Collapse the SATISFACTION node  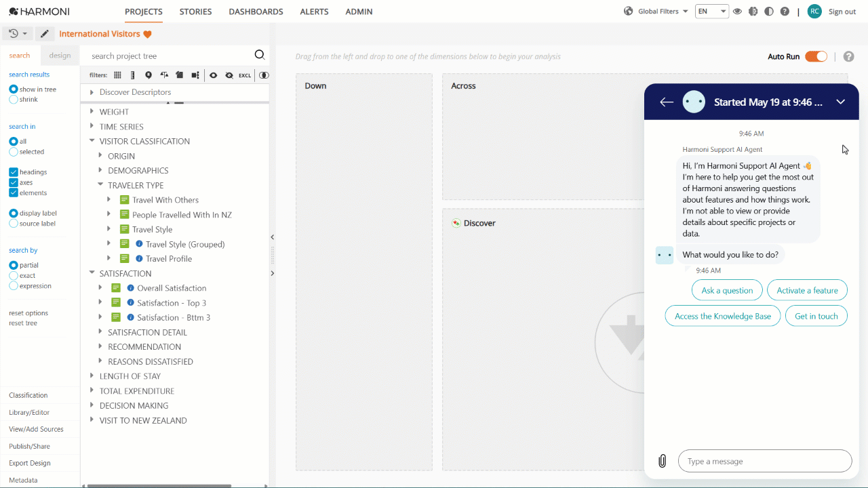point(92,273)
